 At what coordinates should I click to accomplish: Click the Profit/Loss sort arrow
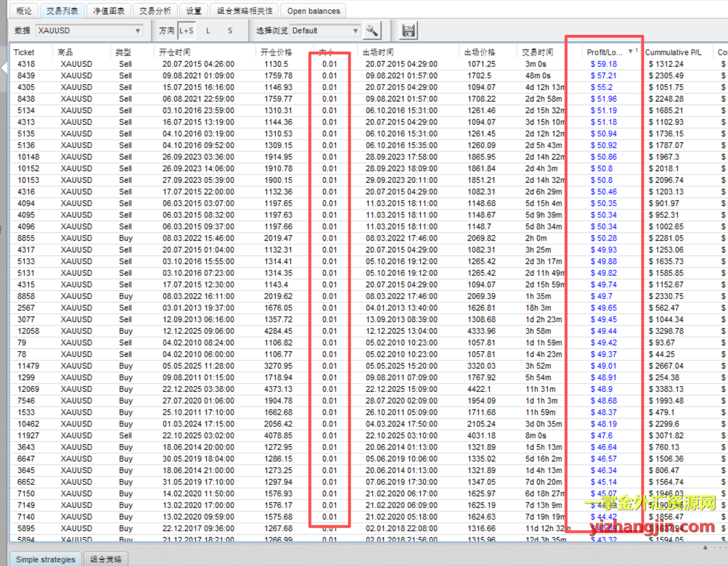tap(630, 52)
